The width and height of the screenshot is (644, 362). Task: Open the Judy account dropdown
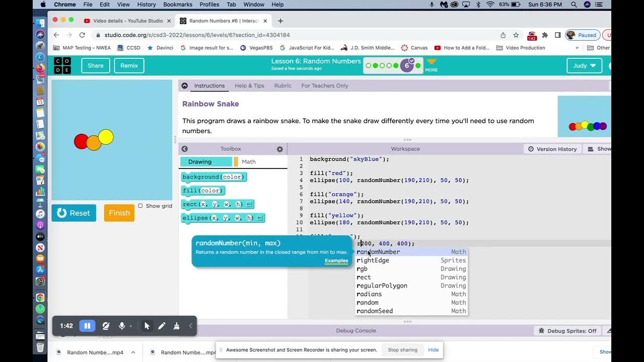coord(584,65)
